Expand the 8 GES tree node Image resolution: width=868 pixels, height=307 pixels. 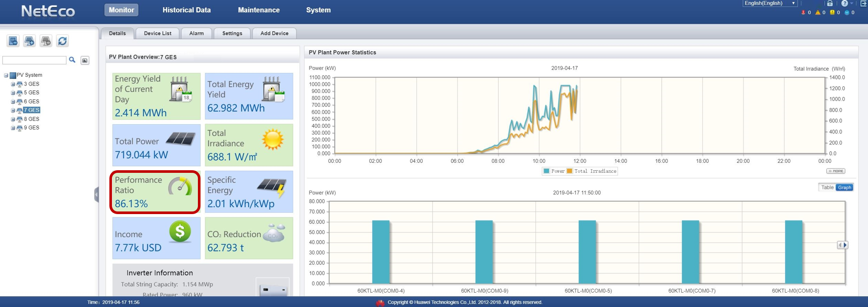click(x=13, y=119)
